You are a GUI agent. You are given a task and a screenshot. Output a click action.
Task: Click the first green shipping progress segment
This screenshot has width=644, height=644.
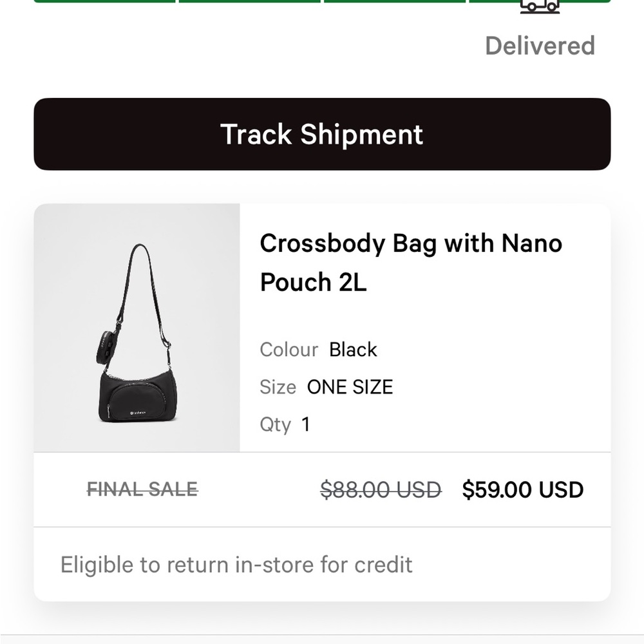[103, 2]
